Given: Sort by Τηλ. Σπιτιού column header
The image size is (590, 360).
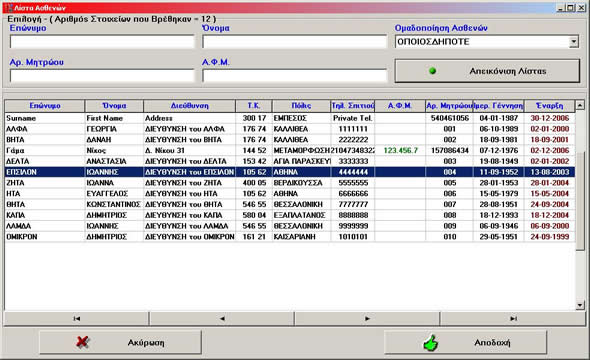Looking at the screenshot, I should pyautogui.click(x=353, y=106).
